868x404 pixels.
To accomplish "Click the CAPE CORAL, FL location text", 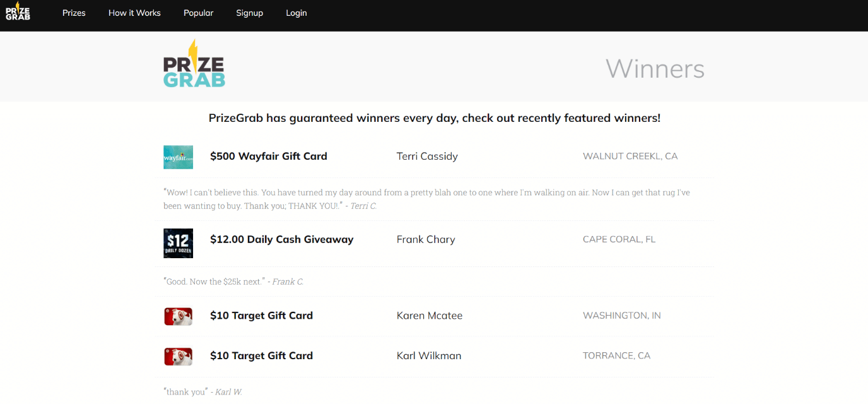I will [619, 240].
